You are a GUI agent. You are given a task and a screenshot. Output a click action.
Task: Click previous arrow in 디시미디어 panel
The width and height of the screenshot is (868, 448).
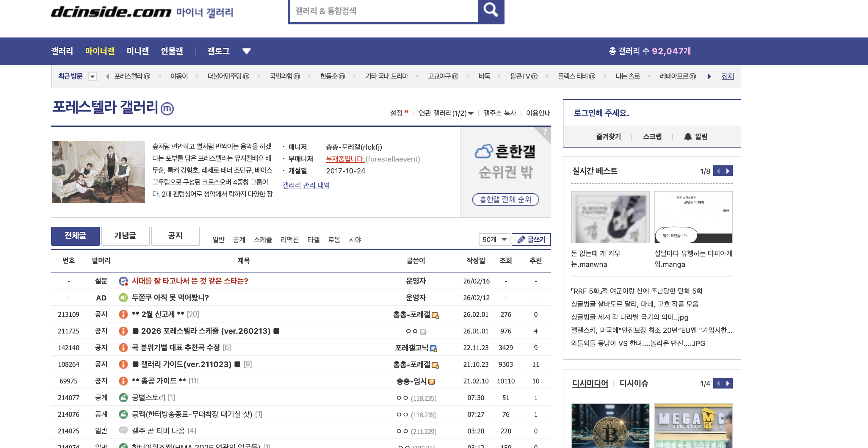718,383
